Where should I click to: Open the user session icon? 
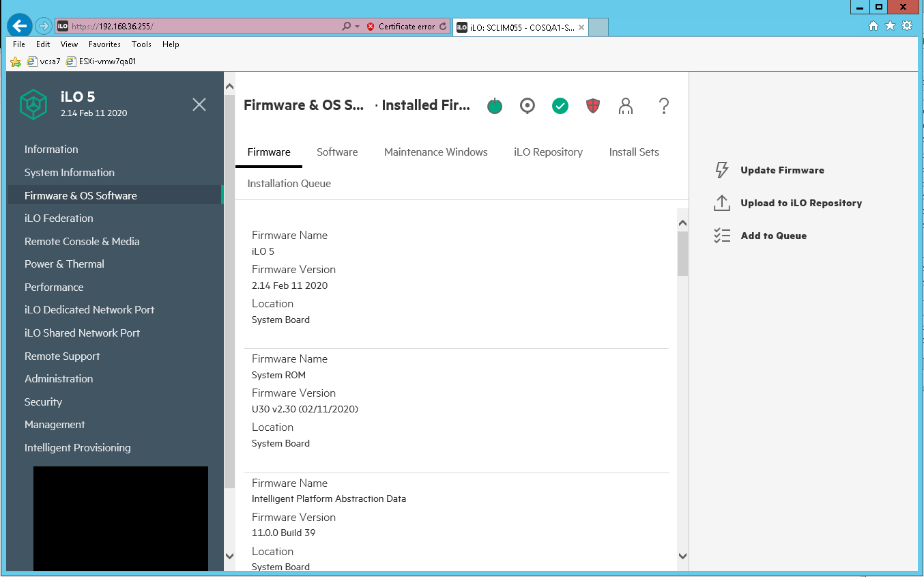625,106
